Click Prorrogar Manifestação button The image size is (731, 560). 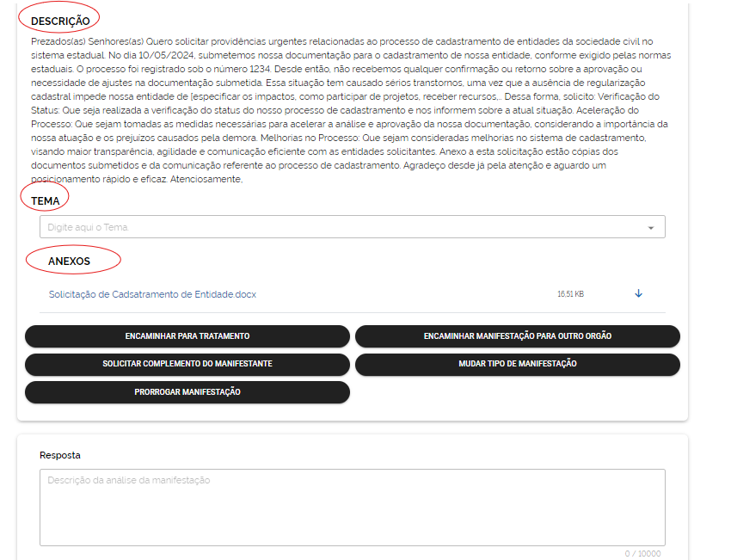(x=187, y=392)
